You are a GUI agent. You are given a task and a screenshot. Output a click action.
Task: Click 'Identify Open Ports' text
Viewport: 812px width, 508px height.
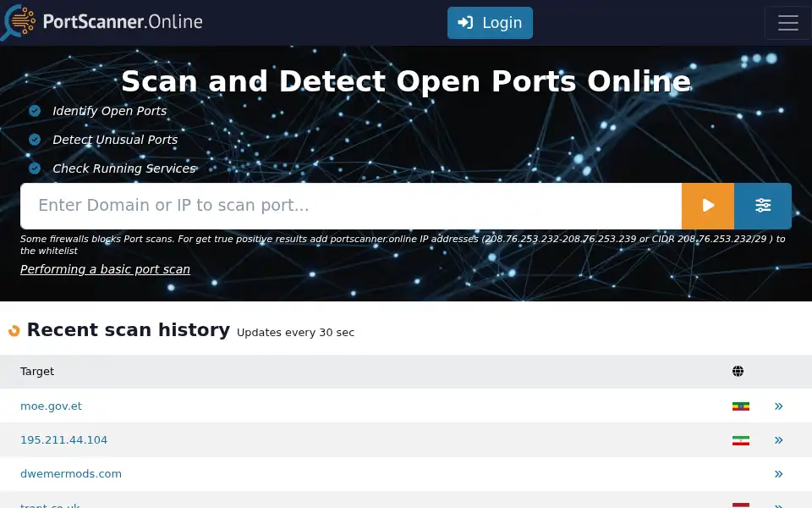pos(110,111)
